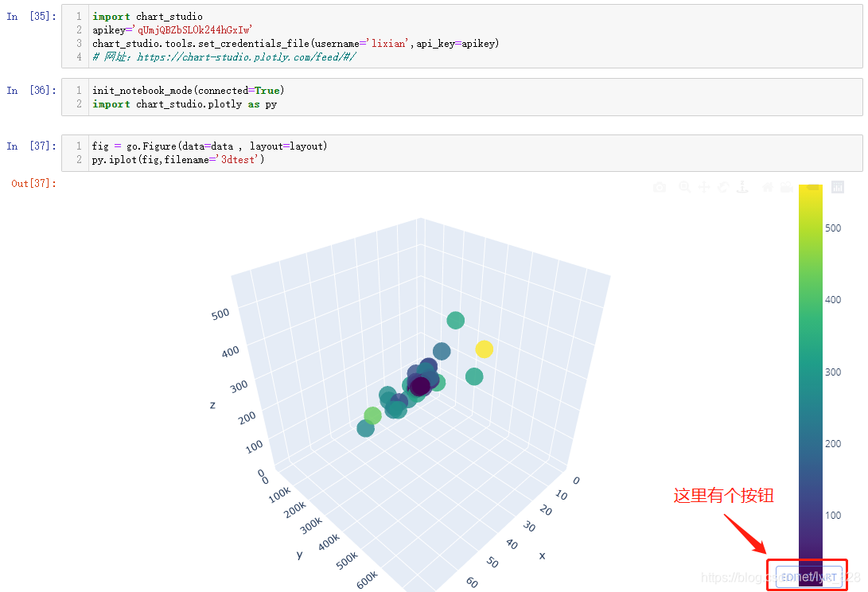The width and height of the screenshot is (868, 592).
Task: Click the x-axis tick label 60
Action: 472,582
